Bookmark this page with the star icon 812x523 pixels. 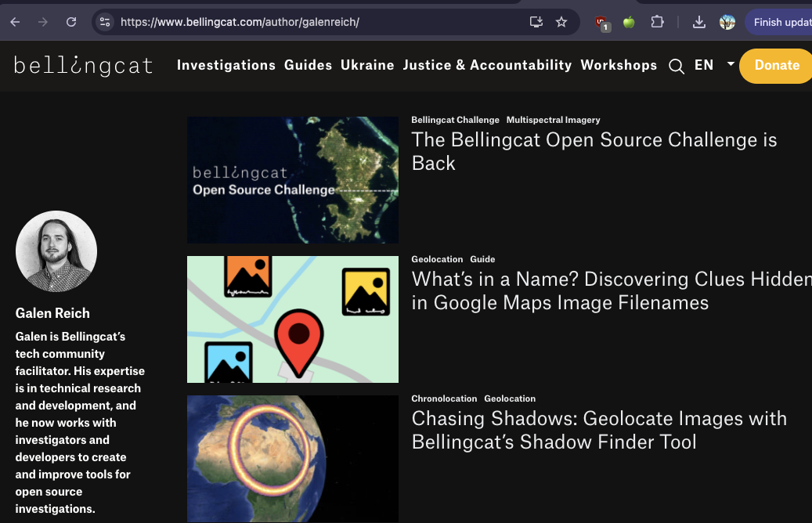561,22
